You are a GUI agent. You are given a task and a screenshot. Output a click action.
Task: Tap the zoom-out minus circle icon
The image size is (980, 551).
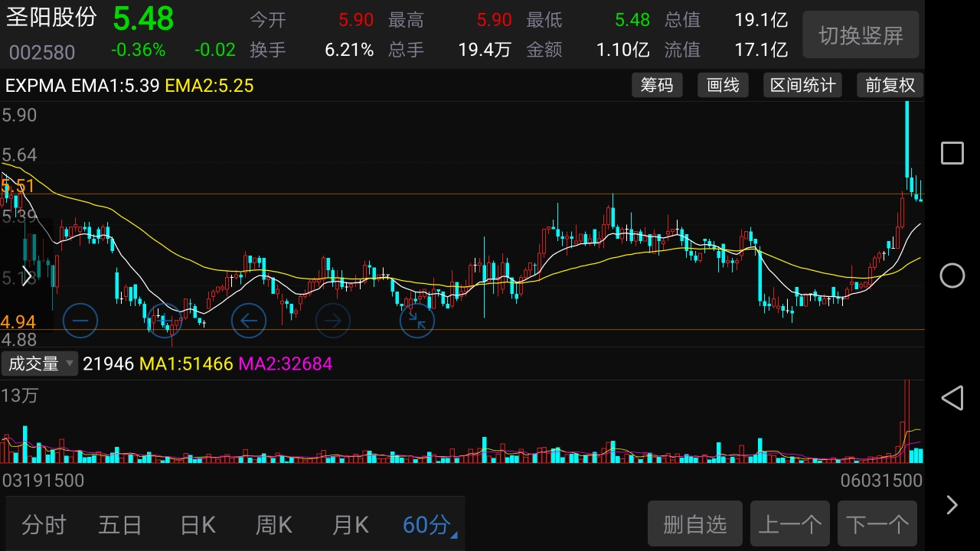80,321
